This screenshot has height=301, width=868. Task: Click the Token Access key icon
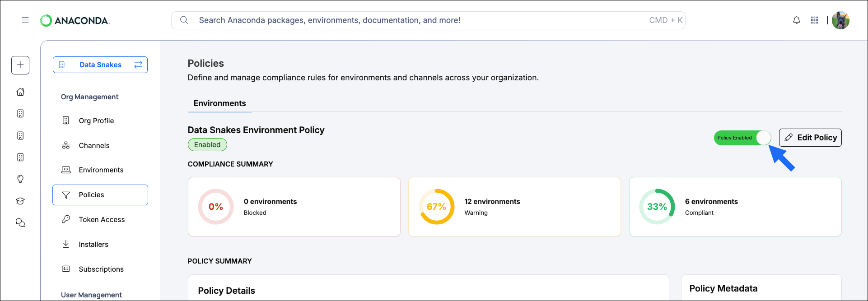click(x=66, y=219)
